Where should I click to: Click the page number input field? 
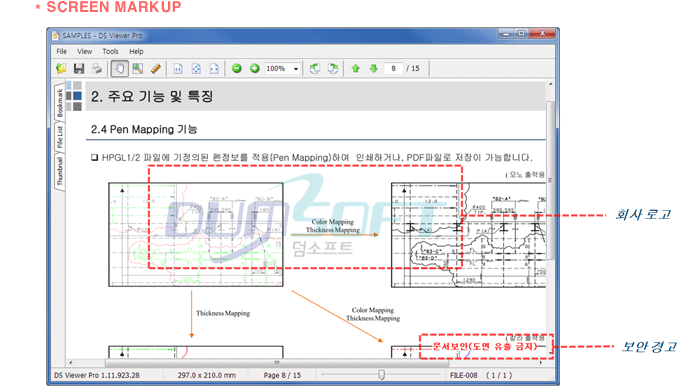point(393,68)
